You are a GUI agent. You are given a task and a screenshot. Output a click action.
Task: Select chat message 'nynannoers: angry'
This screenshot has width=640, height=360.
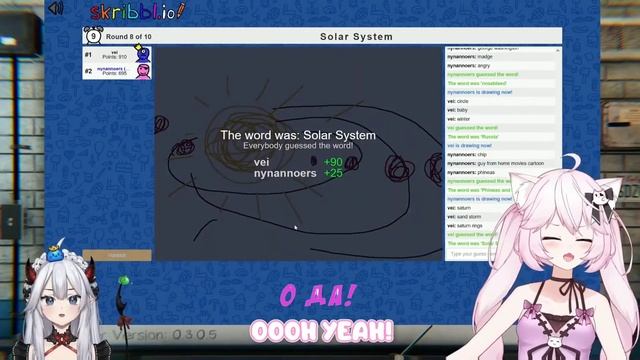[468, 66]
